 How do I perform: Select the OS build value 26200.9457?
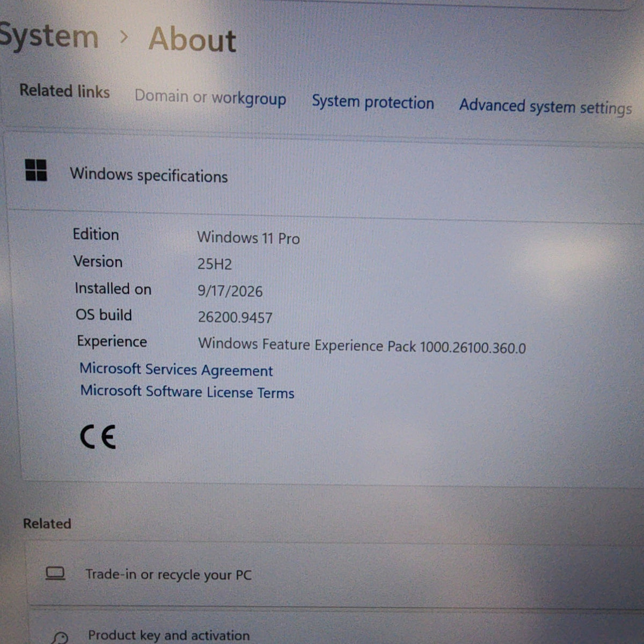(235, 317)
